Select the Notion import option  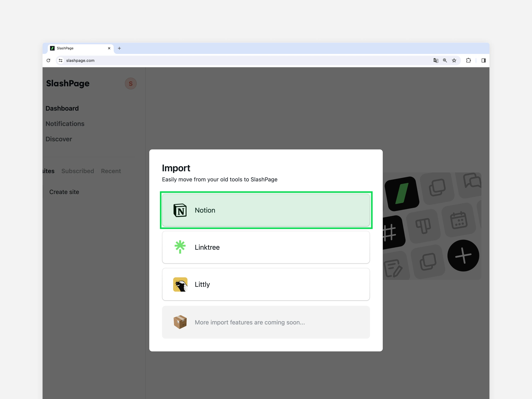266,210
